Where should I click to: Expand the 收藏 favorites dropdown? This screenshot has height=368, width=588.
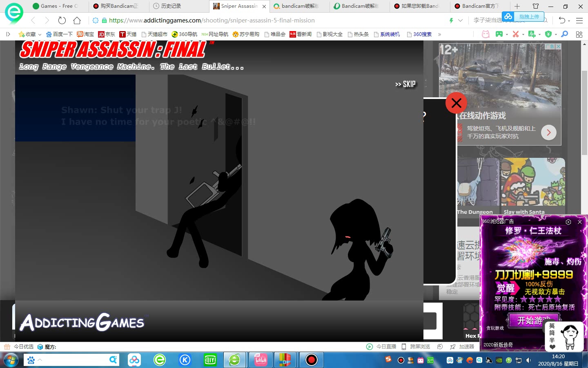[40, 34]
